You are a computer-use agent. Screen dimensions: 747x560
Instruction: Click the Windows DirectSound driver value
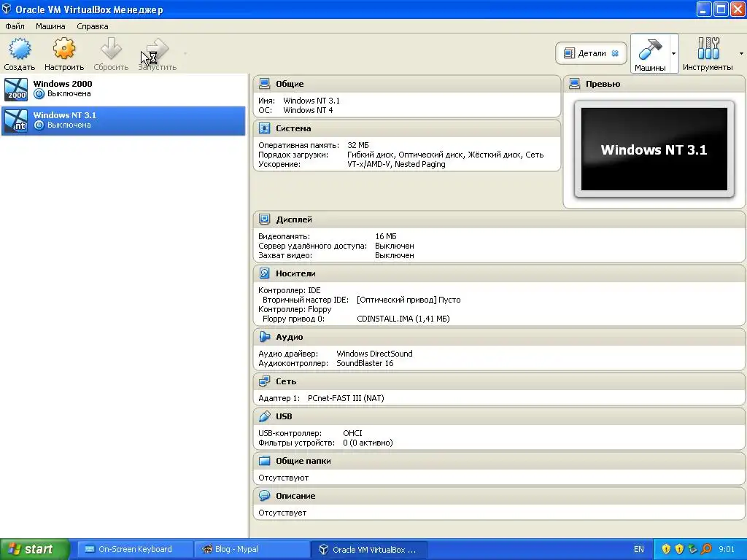click(374, 354)
